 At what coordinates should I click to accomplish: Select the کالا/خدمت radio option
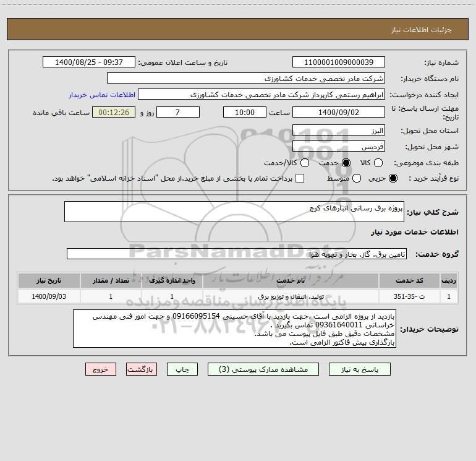tap(305, 163)
